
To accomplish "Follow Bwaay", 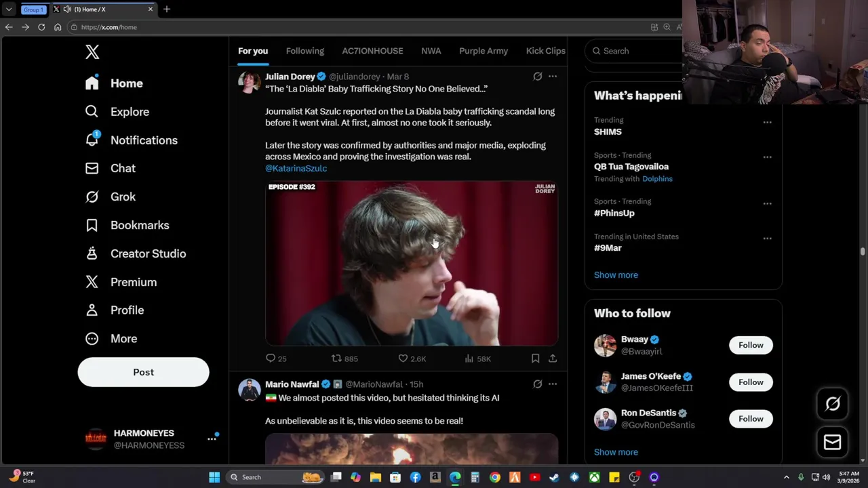I will tap(751, 345).
